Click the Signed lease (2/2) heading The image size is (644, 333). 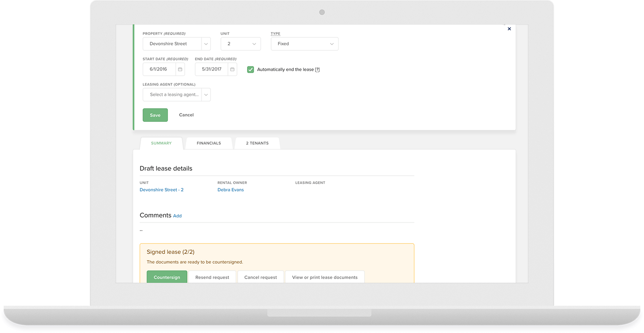pos(170,252)
